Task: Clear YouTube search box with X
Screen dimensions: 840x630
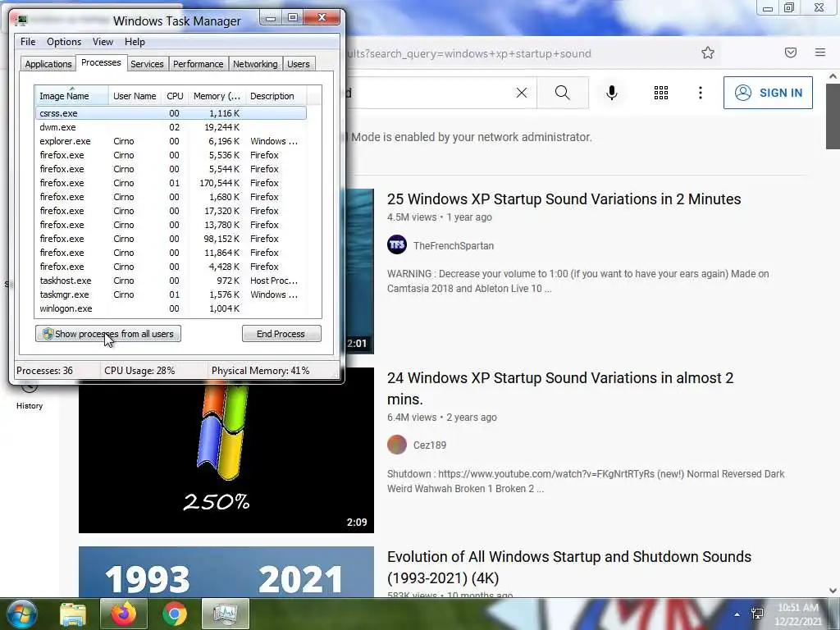Action: [521, 93]
